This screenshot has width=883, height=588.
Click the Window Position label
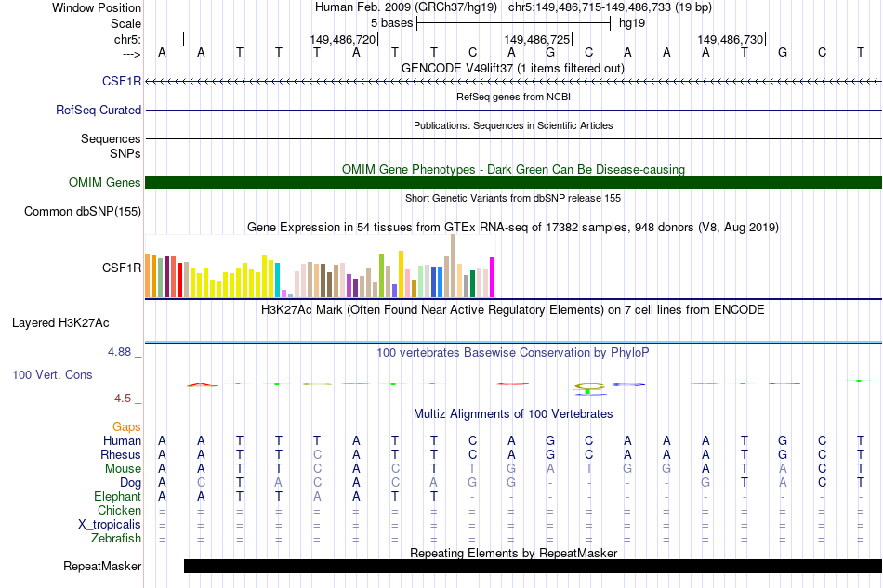click(97, 7)
